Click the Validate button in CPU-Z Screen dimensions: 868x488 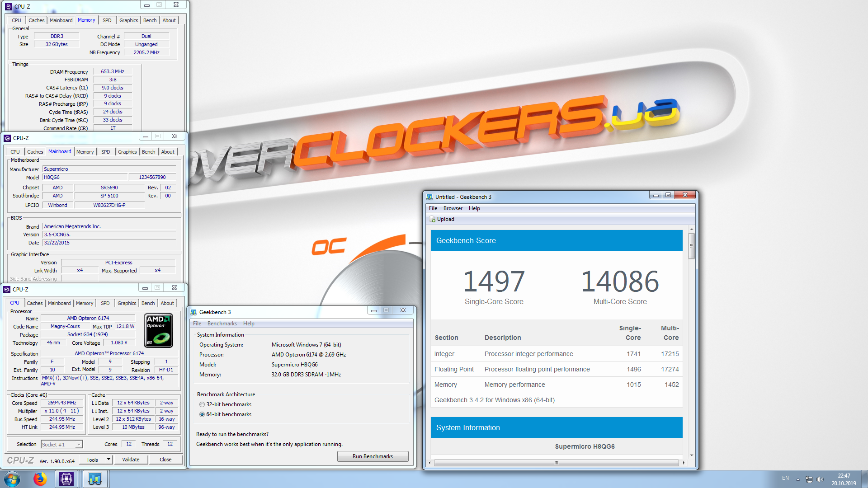click(x=131, y=460)
